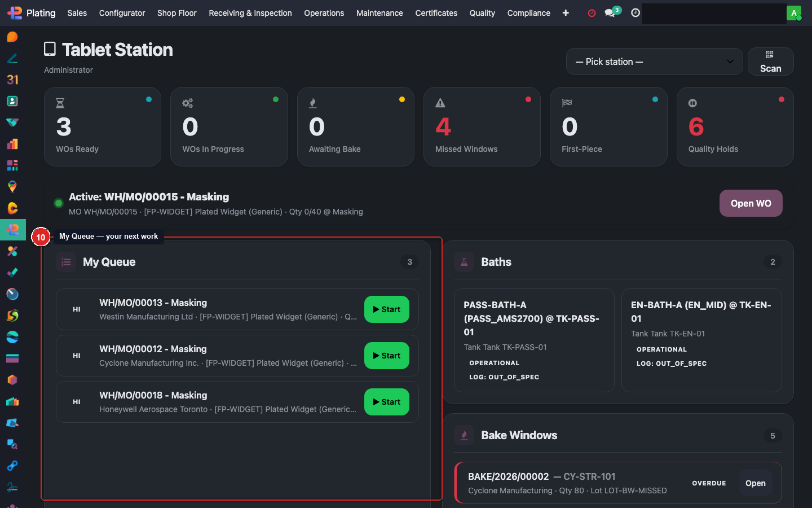Start work order WH/MO/00012 - Masking

click(386, 356)
